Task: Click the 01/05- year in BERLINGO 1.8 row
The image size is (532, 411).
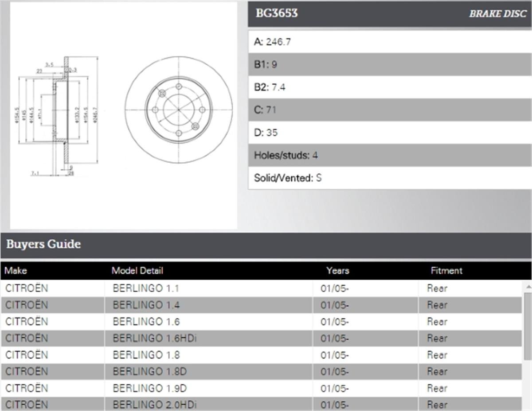Action: (335, 355)
